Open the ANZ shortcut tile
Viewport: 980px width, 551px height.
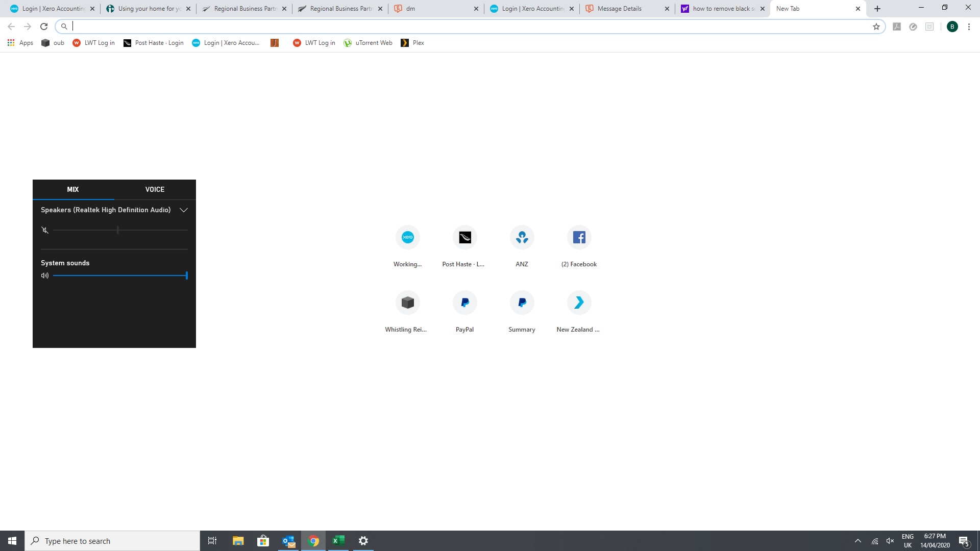pos(522,246)
